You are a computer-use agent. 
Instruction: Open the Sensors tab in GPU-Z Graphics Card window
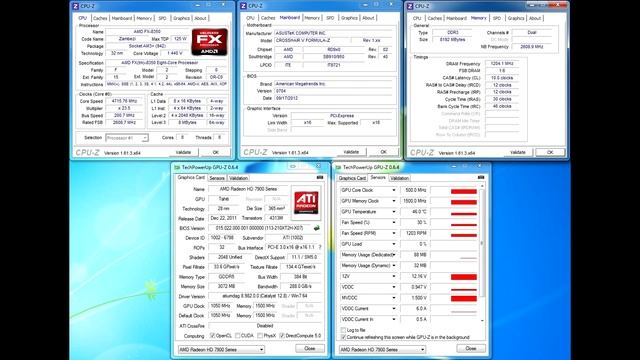pos(217,178)
